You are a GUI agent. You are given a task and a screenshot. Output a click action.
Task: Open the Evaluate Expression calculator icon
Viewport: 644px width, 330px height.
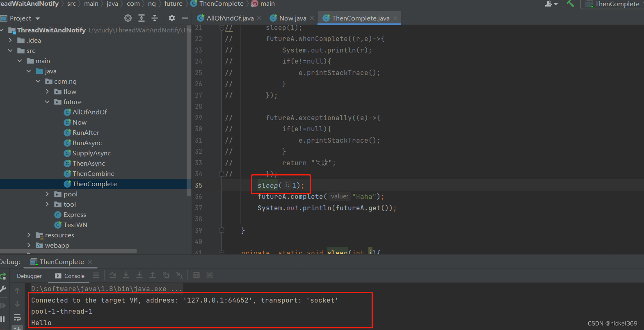[196, 275]
